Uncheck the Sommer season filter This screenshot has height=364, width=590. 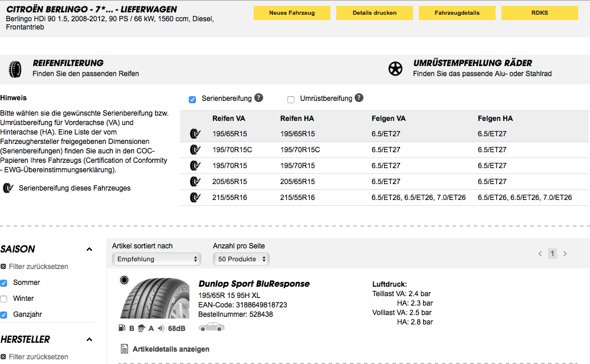pyautogui.click(x=4, y=283)
